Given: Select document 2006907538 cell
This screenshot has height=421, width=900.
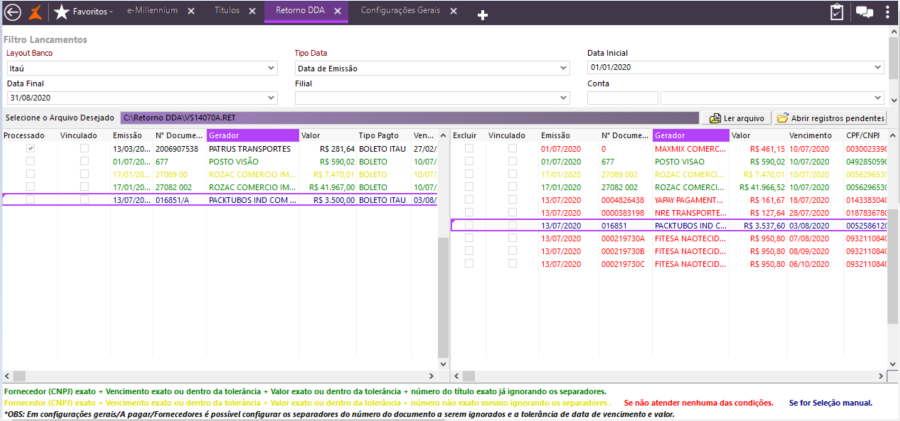Looking at the screenshot, I should (180, 149).
